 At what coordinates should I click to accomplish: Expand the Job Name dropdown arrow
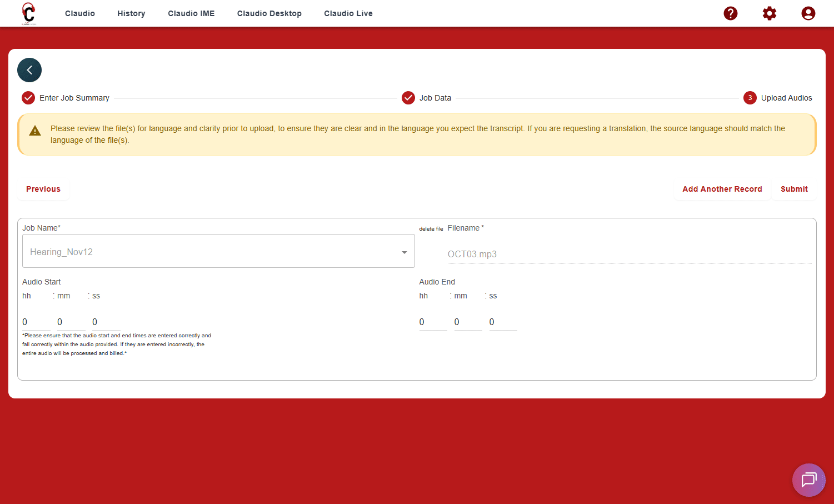point(404,252)
